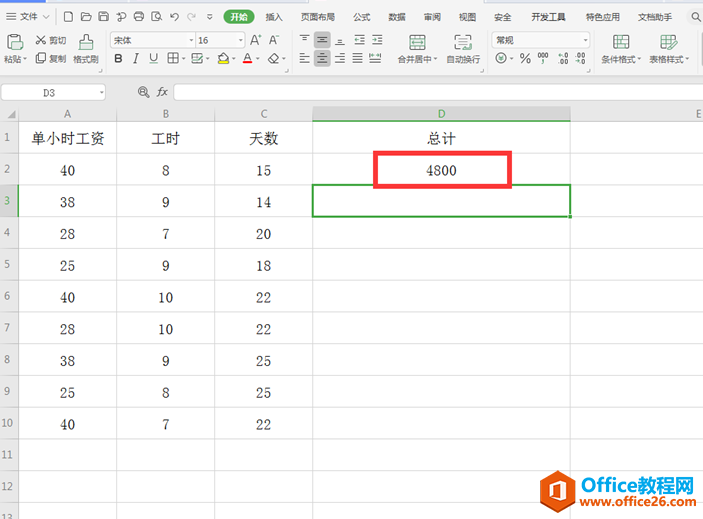Click the increase indent icon
Screen dimensions: 703x519
[378, 40]
